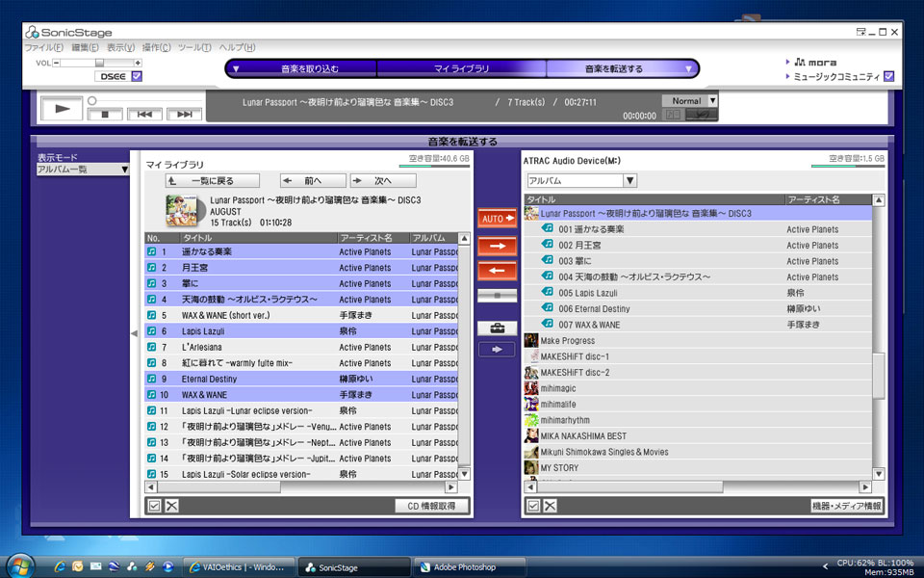Start playback with the large Play button
The width and height of the screenshot is (924, 578).
pyautogui.click(x=62, y=109)
